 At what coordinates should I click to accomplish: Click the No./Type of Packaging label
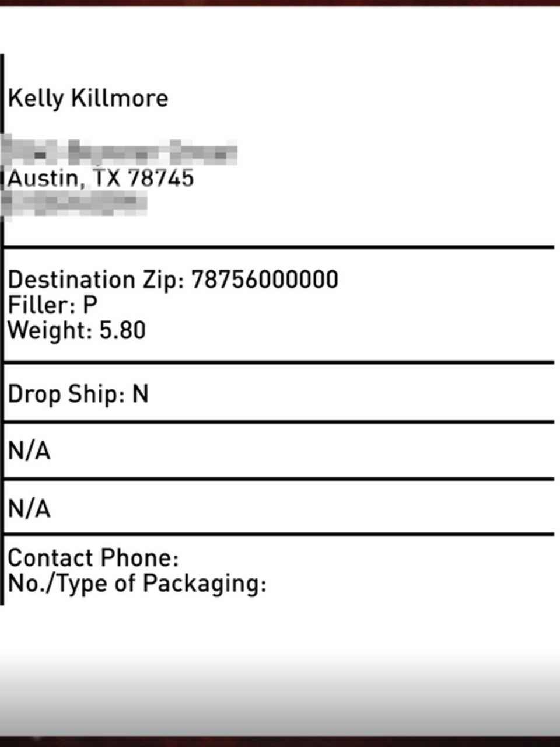(137, 584)
